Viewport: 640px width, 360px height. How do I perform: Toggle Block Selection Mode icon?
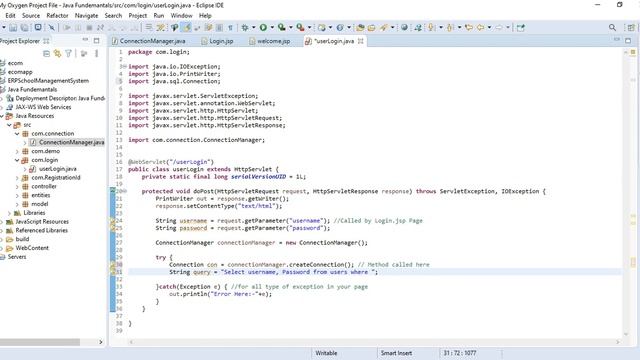click(x=219, y=28)
